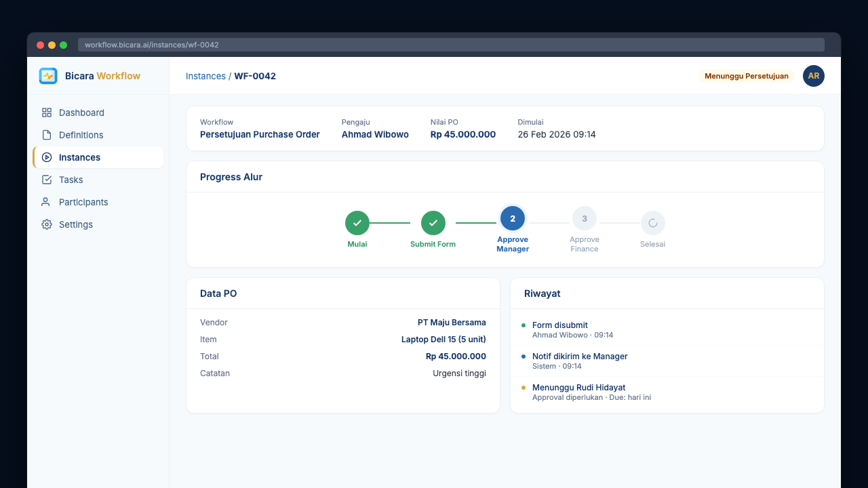Image resolution: width=868 pixels, height=488 pixels.
Task: Click the Bicara Workflow logo icon
Action: coord(48,76)
